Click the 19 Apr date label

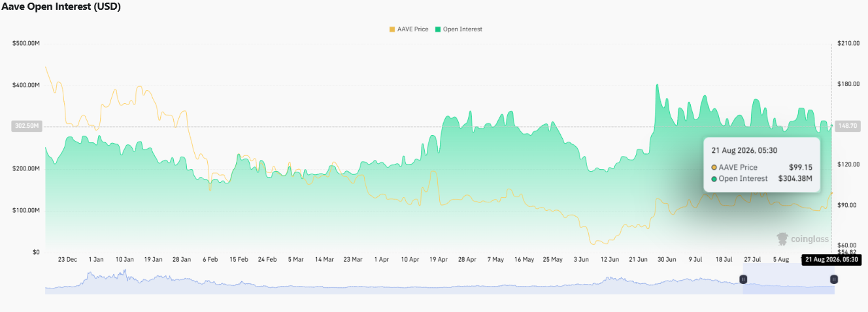click(438, 259)
